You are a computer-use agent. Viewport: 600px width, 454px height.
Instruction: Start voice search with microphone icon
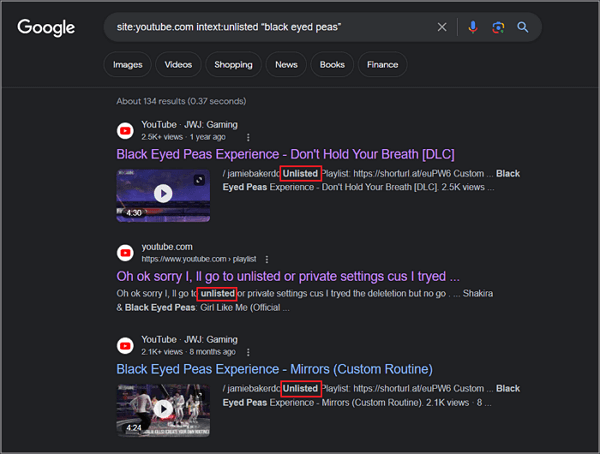473,27
